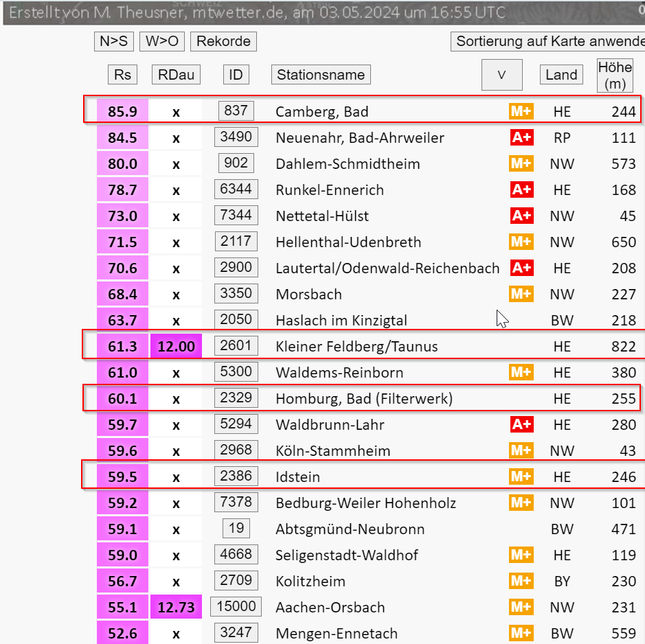This screenshot has width=645, height=644.
Task: Click the M+ badge for Seligenstadt-Waldhof
Action: pyautogui.click(x=521, y=554)
